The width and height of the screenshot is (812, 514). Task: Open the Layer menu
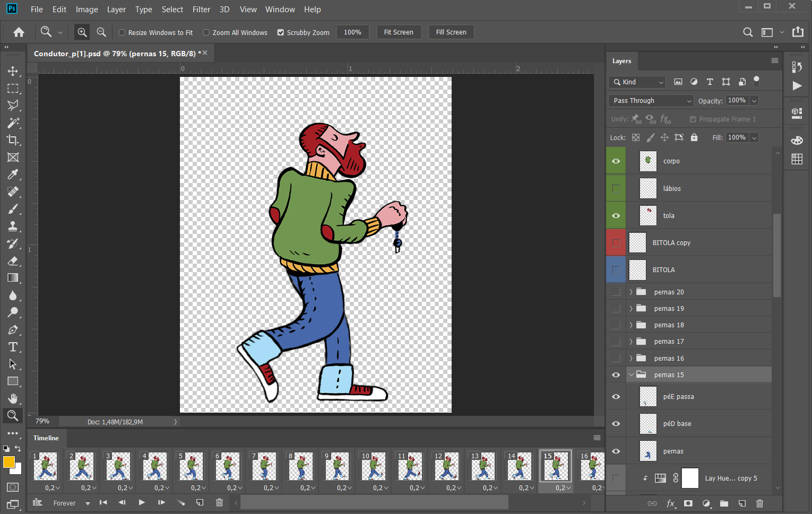[x=116, y=10]
